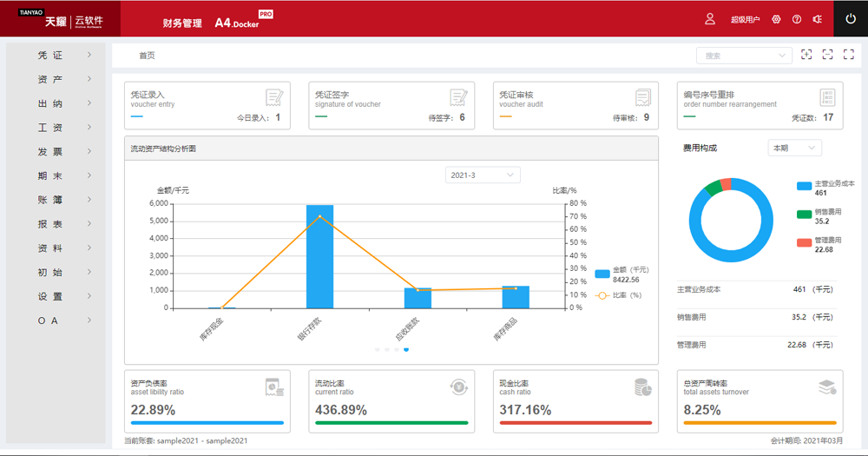Click the 搜索 search field
This screenshot has width=868, height=456.
pyautogui.click(x=738, y=56)
